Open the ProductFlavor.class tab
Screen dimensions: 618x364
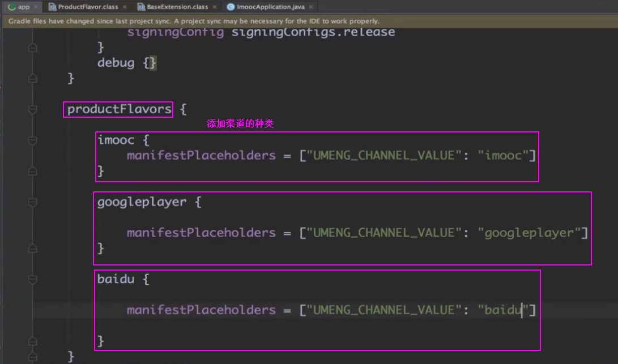point(87,7)
